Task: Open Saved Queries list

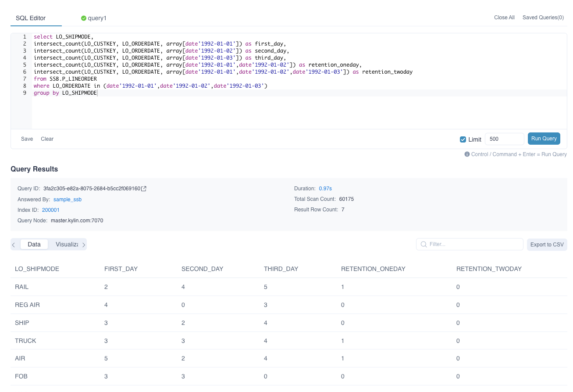Action: pos(543,18)
